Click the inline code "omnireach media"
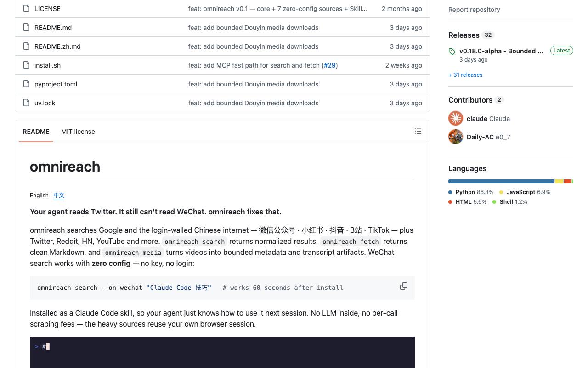 pos(133,253)
